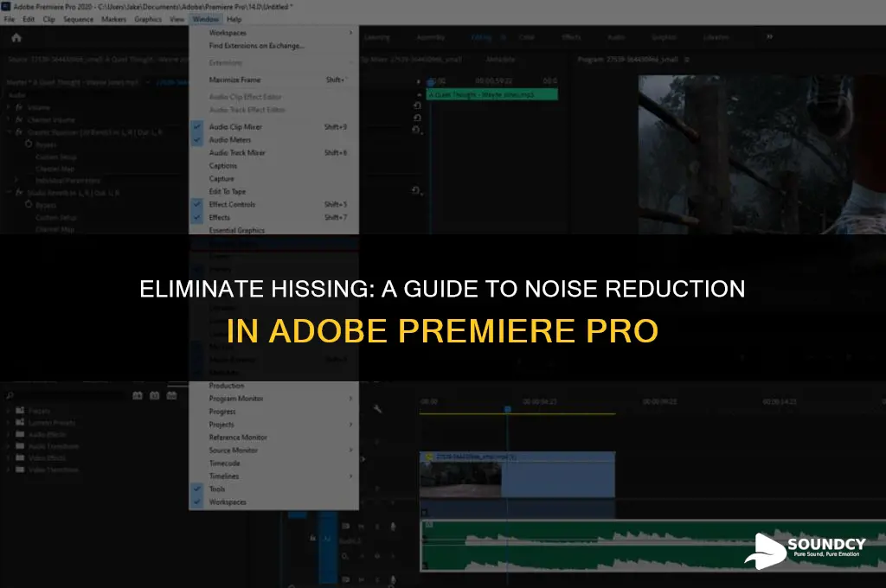Reset the Volume effect parameter
Image resolution: width=886 pixels, height=588 pixels.
(417, 105)
